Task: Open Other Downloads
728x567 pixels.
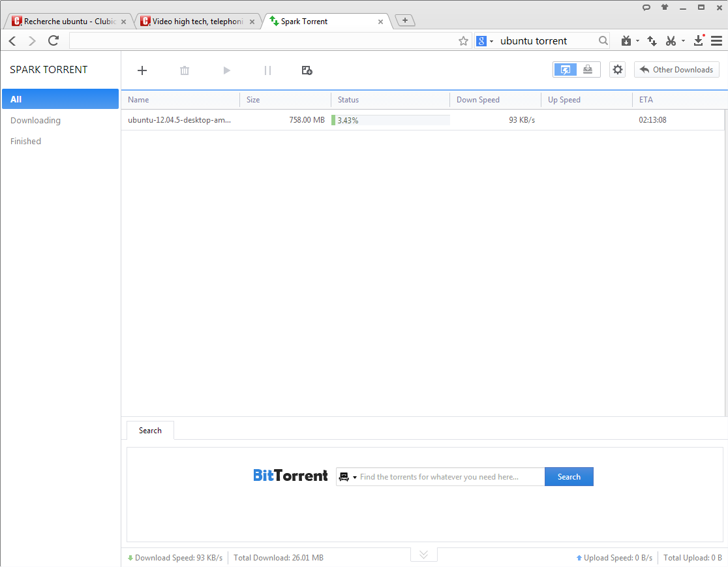Action: tap(676, 70)
